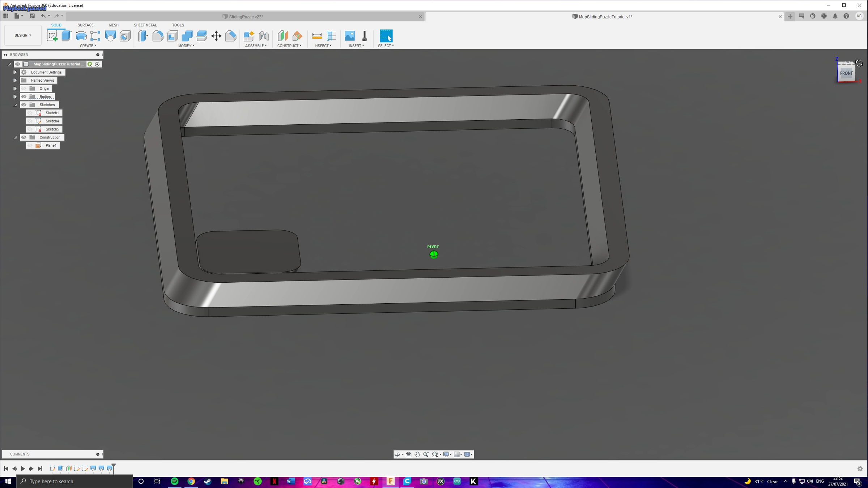Click the Move/Copy tool icon
Screen dimensions: 868x488
(x=216, y=36)
